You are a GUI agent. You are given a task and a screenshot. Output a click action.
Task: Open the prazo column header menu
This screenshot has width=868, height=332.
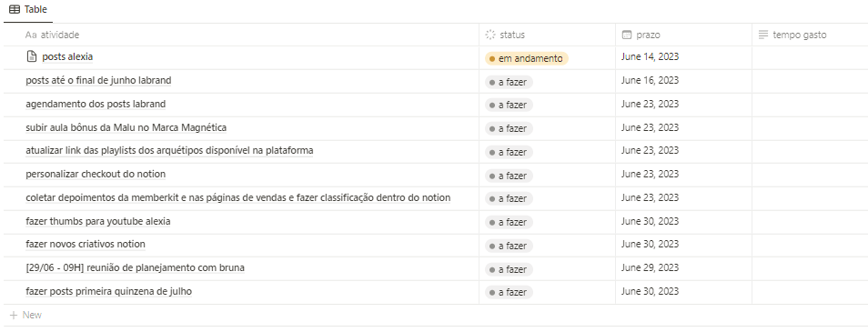(x=683, y=35)
